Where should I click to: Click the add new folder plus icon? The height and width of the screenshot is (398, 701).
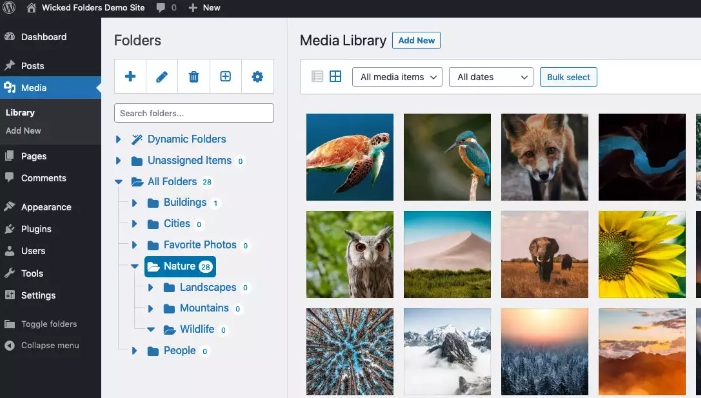point(130,76)
